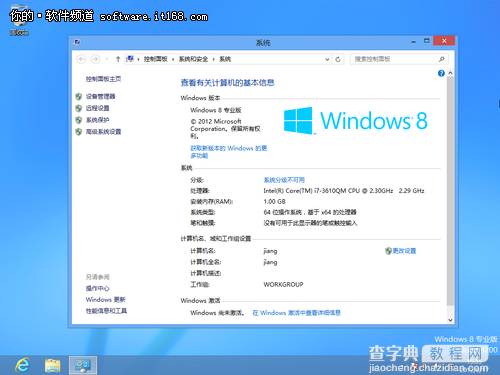Close the 系统 window
This screenshot has height=375, width=500.
(444, 41)
